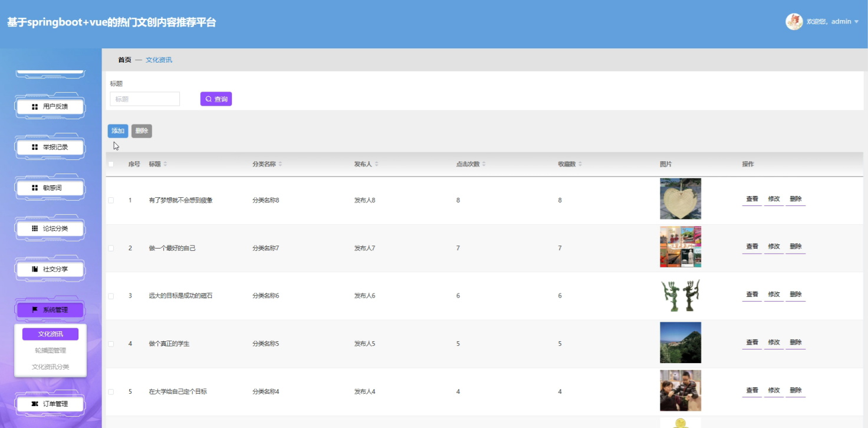868x428 pixels.
Task: Check the row 1 checkbox 有了梦想就不会感到疲惫
Action: coord(111,201)
